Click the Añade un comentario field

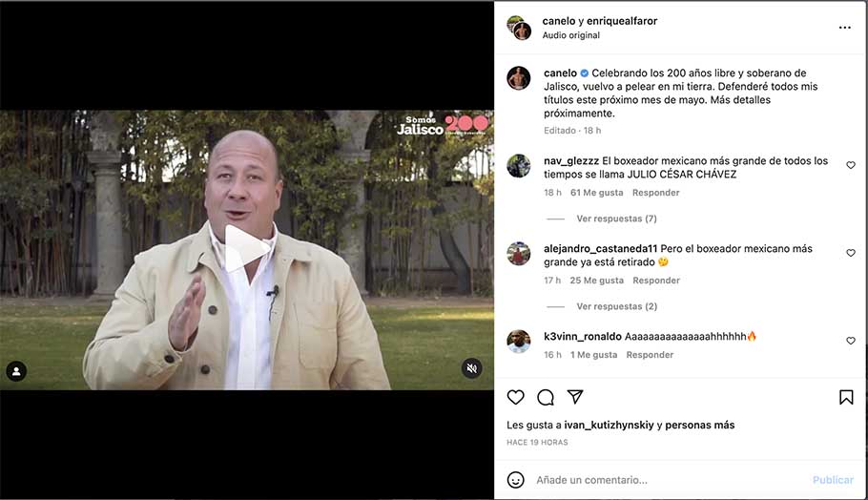point(670,480)
